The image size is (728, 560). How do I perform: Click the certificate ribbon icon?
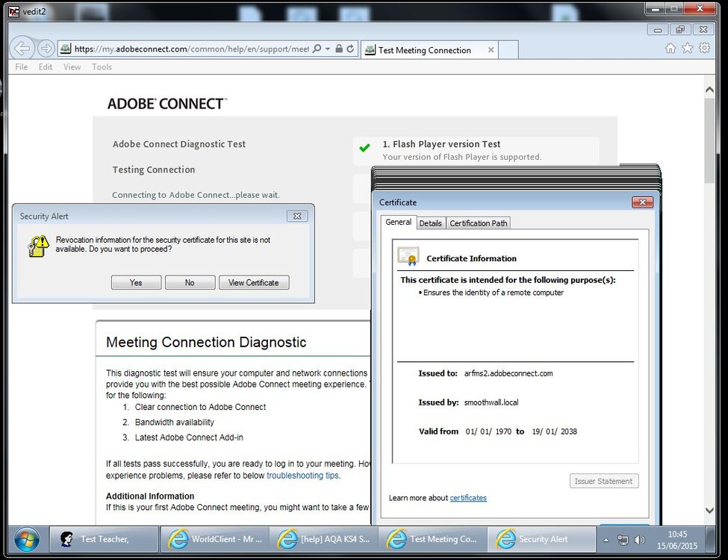pos(408,256)
